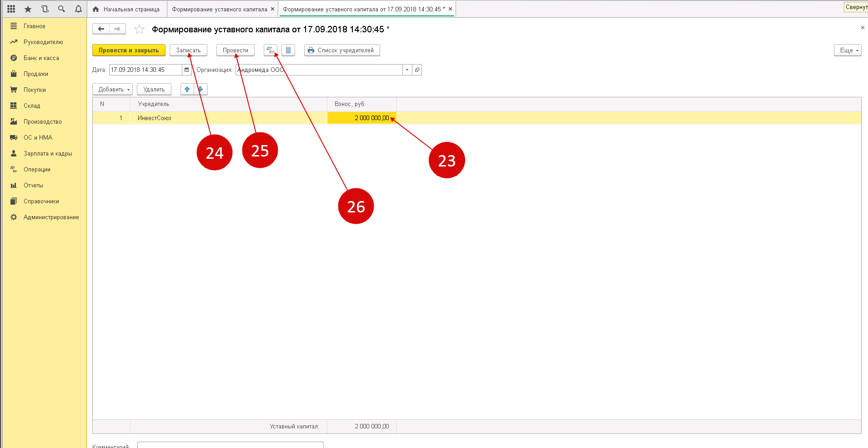Open organization card icon next to Андромеда ООО
868x448 pixels.
click(417, 70)
